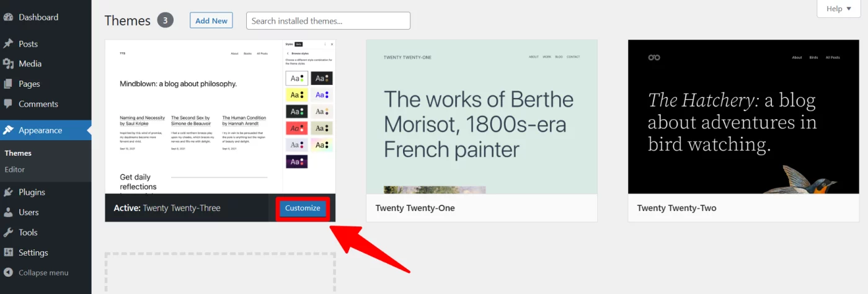Click the Pages document icon
The width and height of the screenshot is (868, 294).
tap(8, 84)
